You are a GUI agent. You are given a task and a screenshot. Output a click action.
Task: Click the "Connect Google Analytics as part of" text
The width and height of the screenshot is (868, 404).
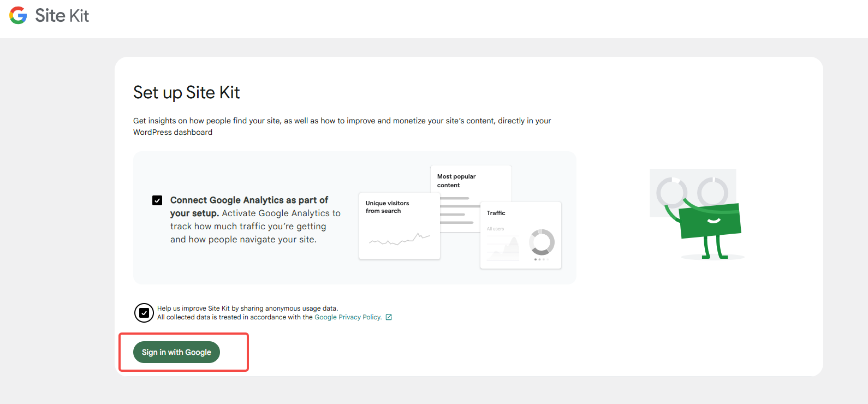[x=249, y=200]
